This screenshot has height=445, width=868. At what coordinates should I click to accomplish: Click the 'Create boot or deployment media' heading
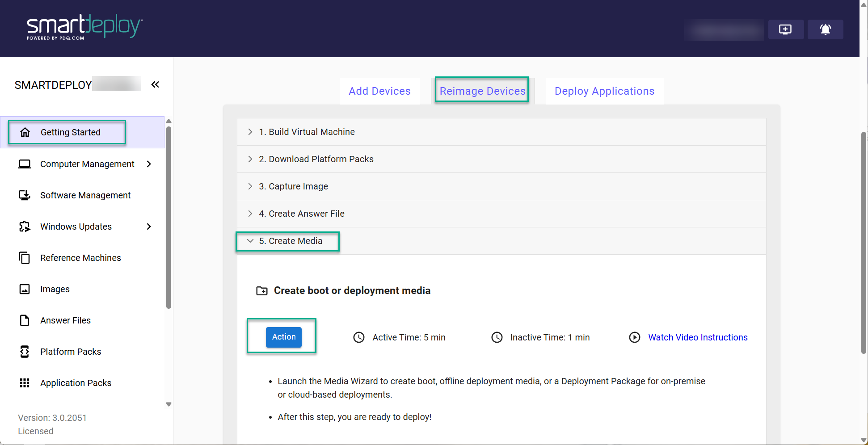pyautogui.click(x=352, y=291)
